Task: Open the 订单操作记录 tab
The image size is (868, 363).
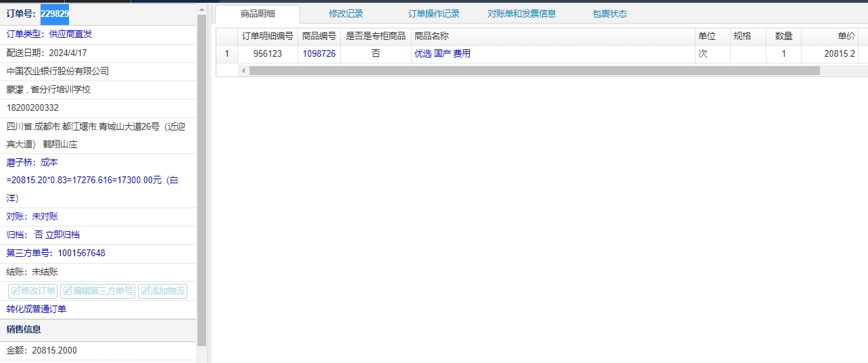Action: (x=434, y=14)
